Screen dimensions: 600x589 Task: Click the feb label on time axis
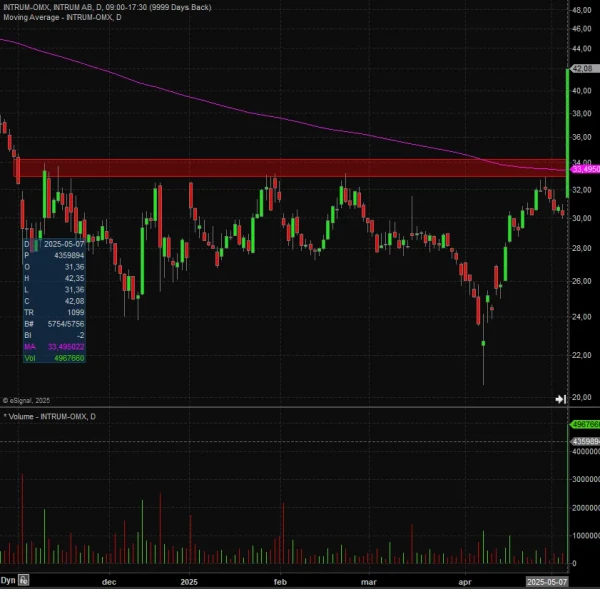click(x=280, y=582)
